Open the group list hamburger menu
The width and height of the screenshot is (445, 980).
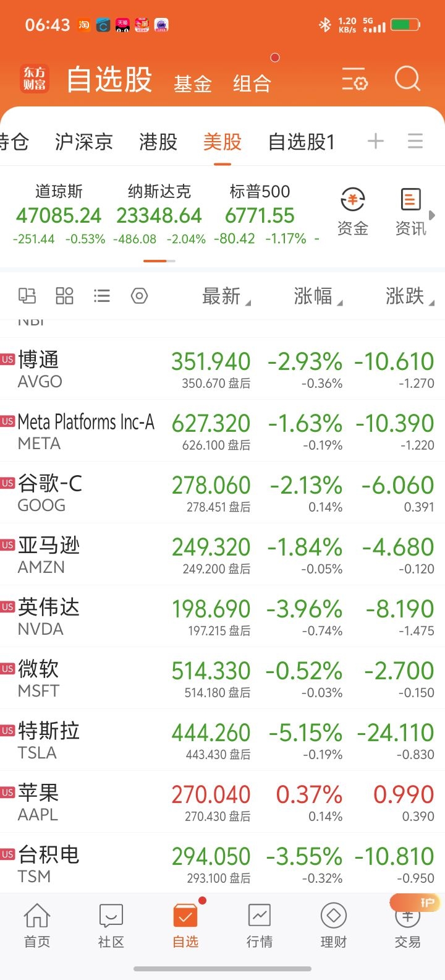pos(415,142)
